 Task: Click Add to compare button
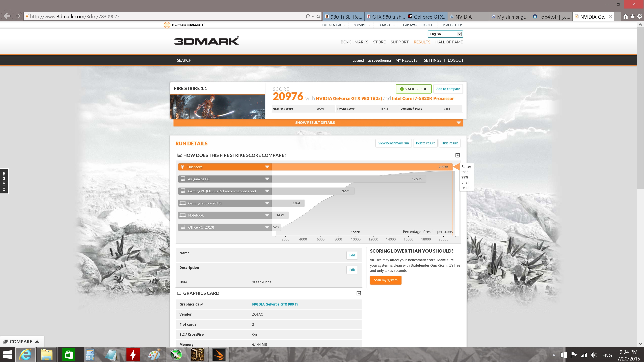point(448,89)
